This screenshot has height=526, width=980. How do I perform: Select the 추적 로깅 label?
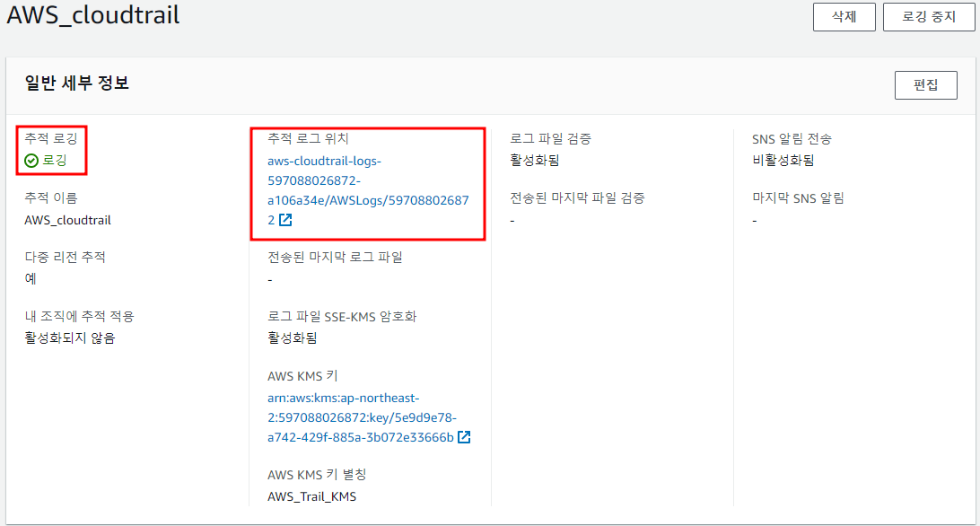pos(50,138)
